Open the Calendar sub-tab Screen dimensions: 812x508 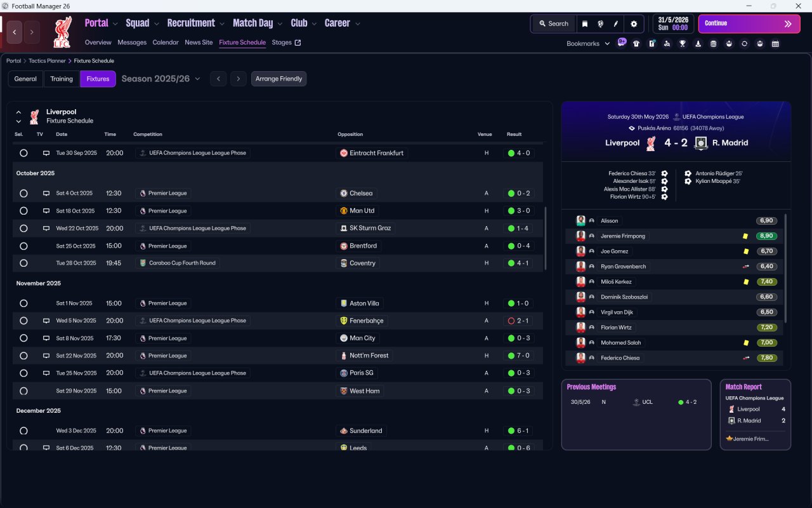[x=166, y=43]
